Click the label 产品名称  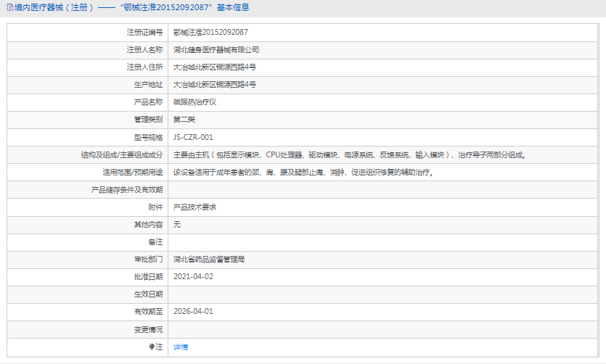coord(148,102)
